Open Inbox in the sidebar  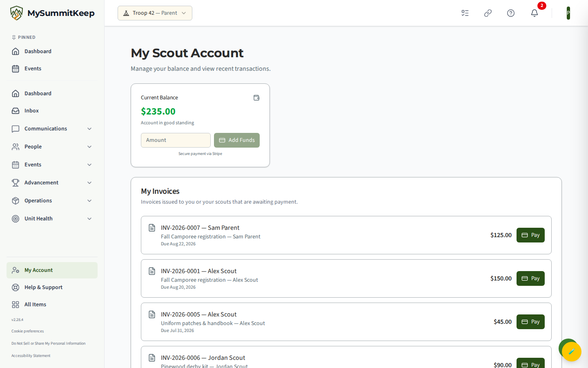[x=52, y=111]
